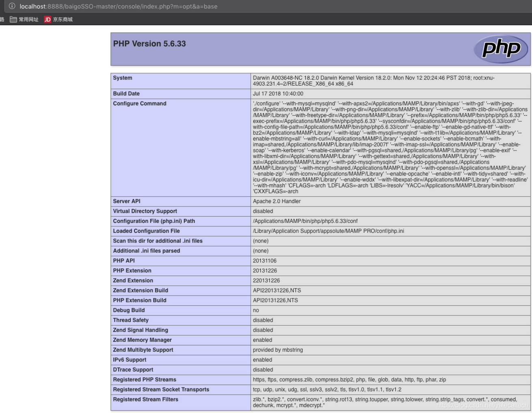Click the 'https, ftps, compress.zlib' streams value
The height and width of the screenshot is (413, 532).
click(349, 380)
